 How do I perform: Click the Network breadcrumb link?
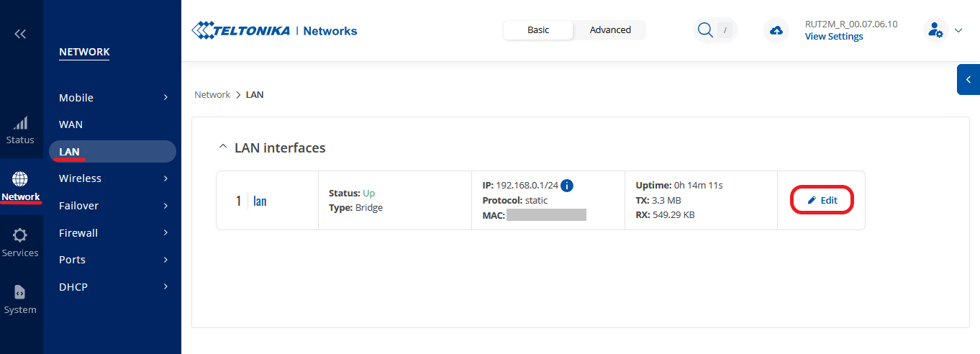[212, 95]
